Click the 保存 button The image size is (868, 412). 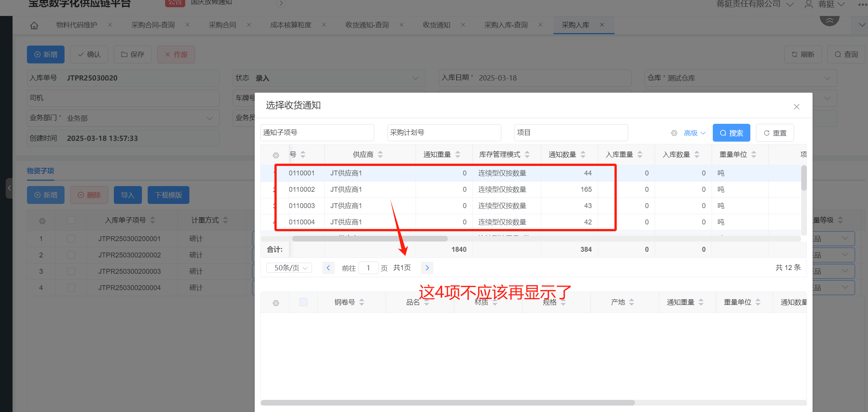point(132,55)
